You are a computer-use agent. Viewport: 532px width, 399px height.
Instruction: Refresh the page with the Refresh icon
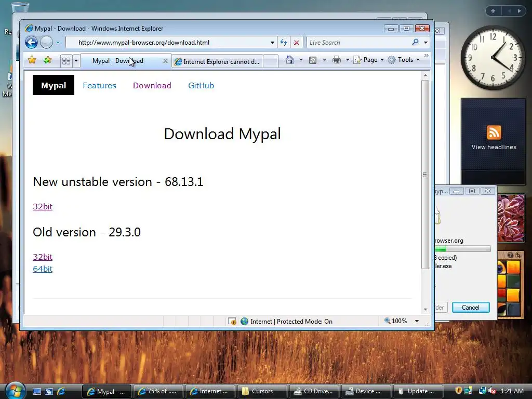point(284,43)
